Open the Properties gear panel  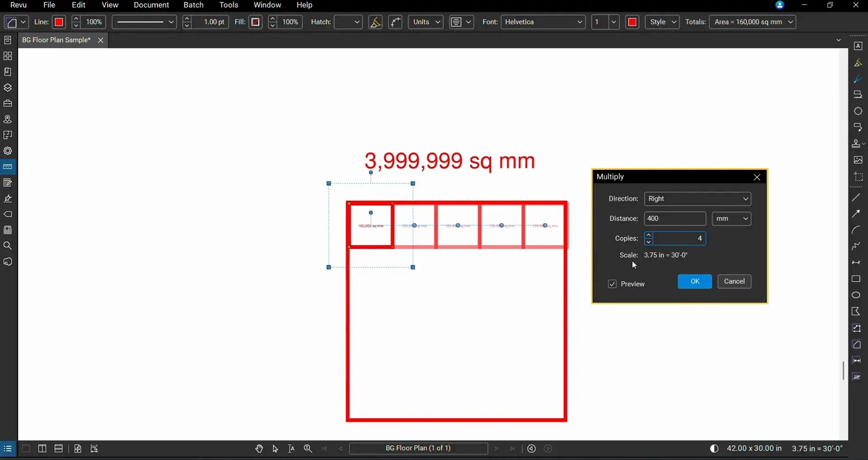click(8, 151)
